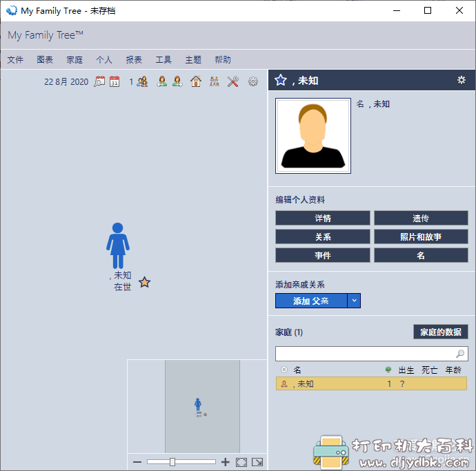This screenshot has width=476, height=471.
Task: Collapse minimap with diagonal arrow icon
Action: (257, 462)
